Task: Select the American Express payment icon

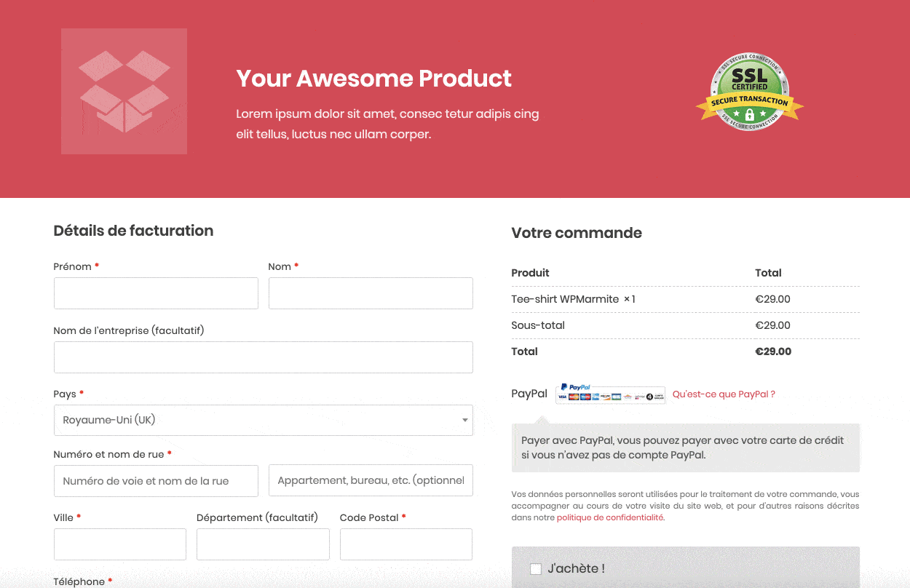Action: pyautogui.click(x=596, y=397)
